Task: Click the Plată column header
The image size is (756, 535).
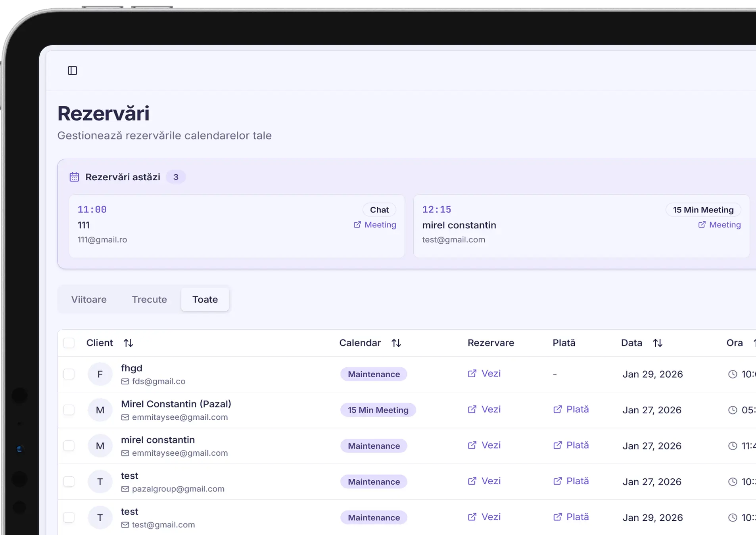Action: coord(564,343)
